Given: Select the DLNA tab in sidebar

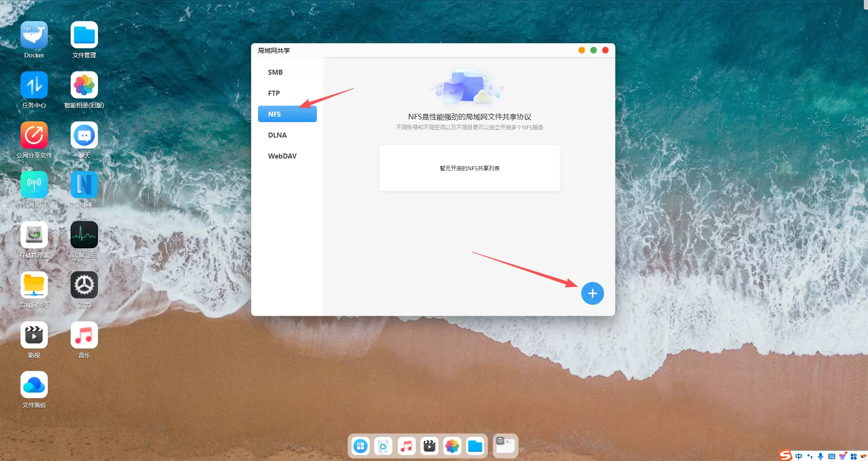Looking at the screenshot, I should (x=277, y=135).
